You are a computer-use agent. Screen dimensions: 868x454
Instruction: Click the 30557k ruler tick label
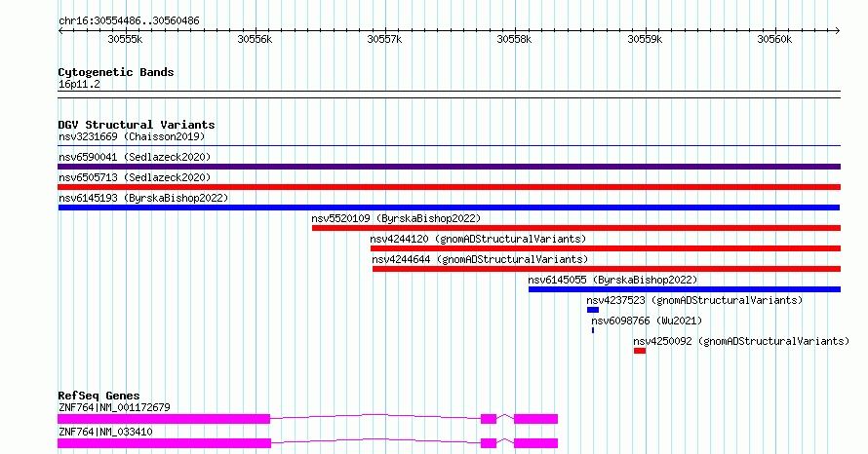click(x=384, y=39)
